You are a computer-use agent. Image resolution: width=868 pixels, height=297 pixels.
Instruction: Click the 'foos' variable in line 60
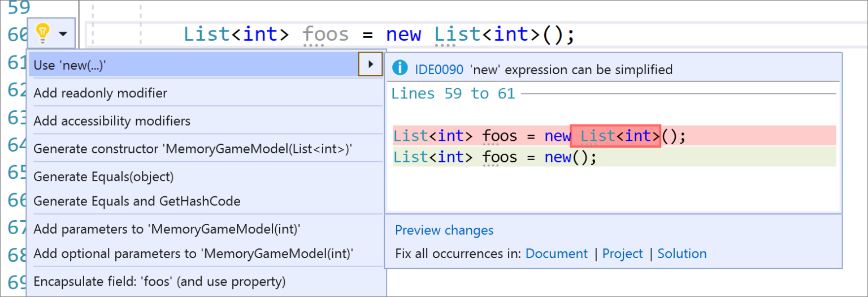(325, 35)
